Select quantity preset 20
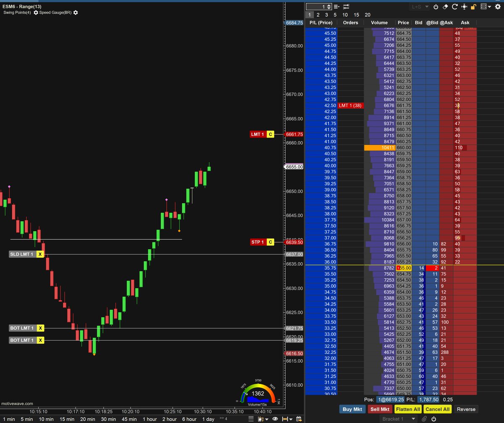504x423 pixels. (x=367, y=15)
